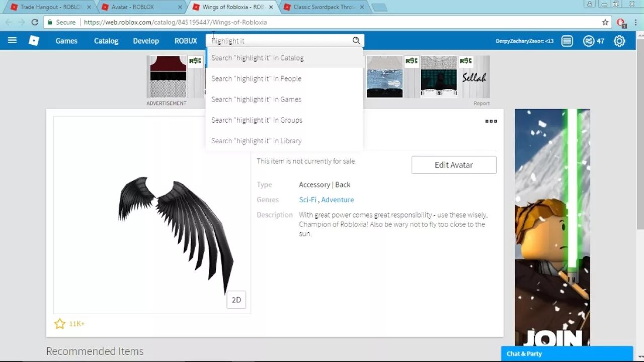Click the search magnifier icon
Image resolution: width=644 pixels, height=362 pixels.
tap(356, 41)
